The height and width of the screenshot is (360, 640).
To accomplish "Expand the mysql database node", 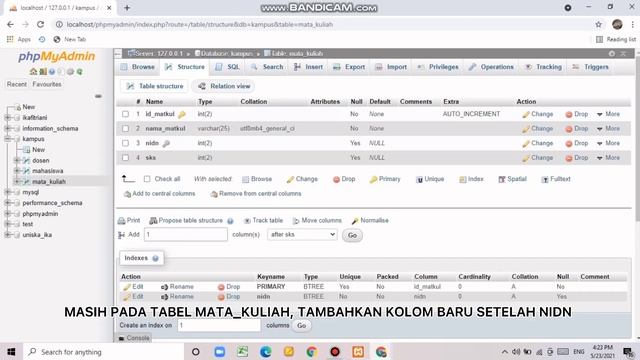I will point(7,192).
